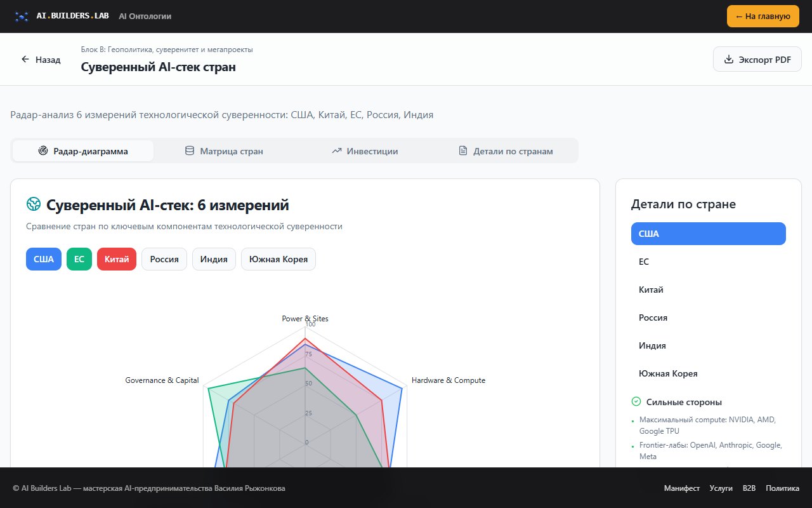Click the green check icon beside Сильные стороны
Image resolution: width=812 pixels, height=508 pixels.
tap(636, 401)
